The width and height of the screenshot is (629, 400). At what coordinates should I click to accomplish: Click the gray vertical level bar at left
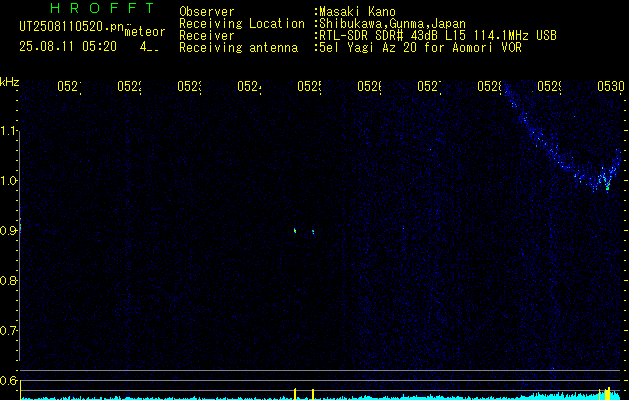[19, 246]
